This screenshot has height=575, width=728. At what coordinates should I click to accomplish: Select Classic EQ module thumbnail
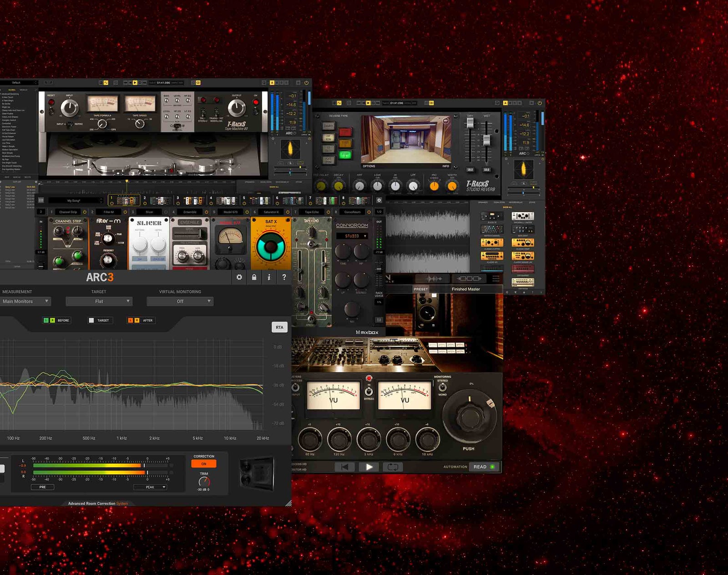(492, 256)
